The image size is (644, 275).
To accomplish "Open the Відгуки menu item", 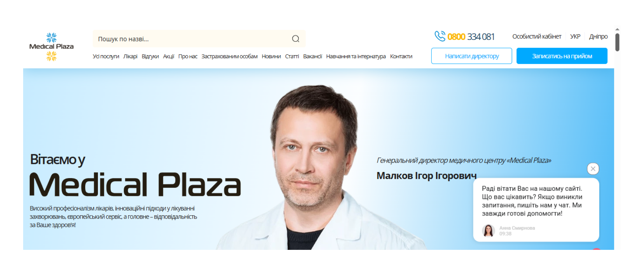I will coord(150,56).
